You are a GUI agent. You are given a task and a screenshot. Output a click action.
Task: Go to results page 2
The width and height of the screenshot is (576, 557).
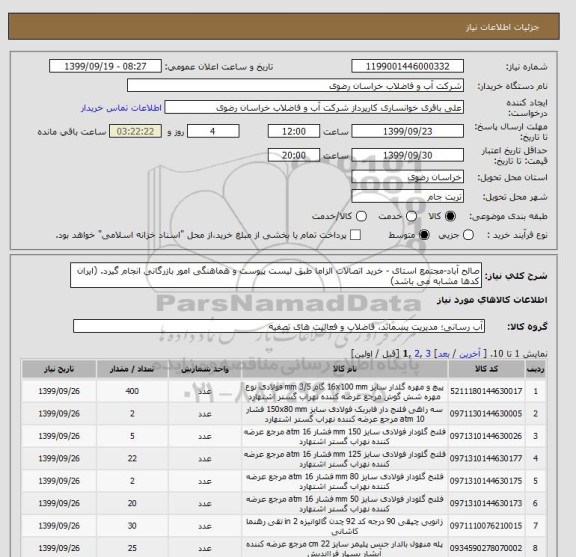coord(417,353)
